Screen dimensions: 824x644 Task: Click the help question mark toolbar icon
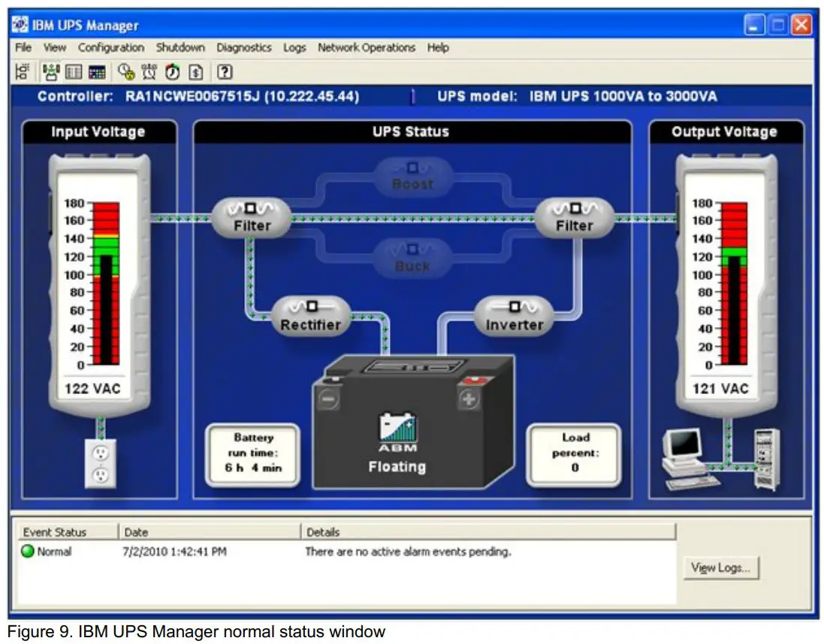223,72
